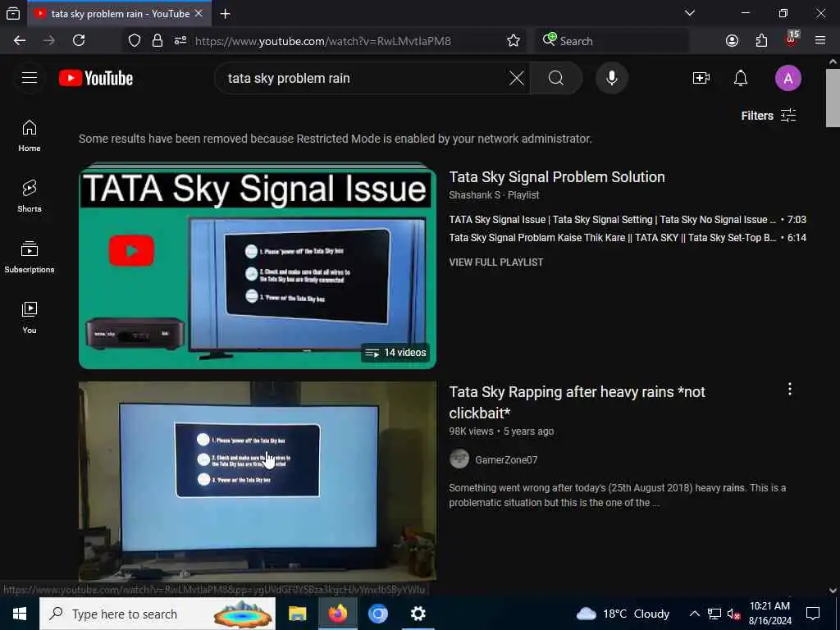The height and width of the screenshot is (630, 840).
Task: View site security lock information
Action: point(157,41)
